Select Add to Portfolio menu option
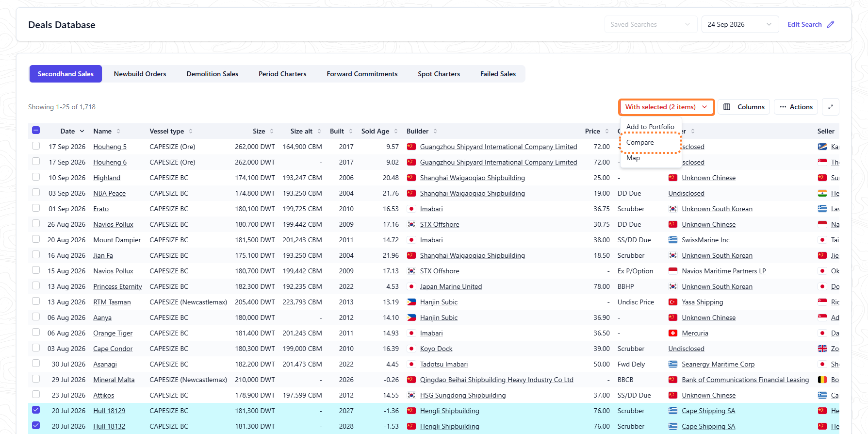The height and width of the screenshot is (434, 868). pos(650,127)
